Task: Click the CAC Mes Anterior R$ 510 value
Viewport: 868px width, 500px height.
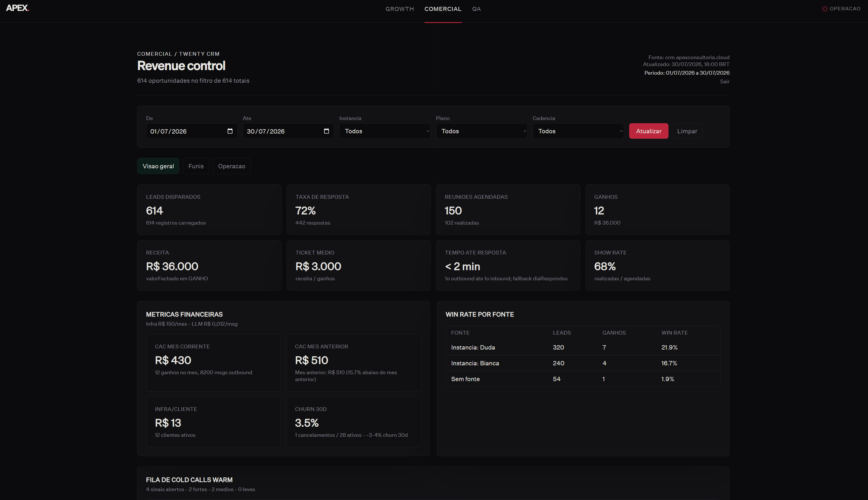Action: coord(312,360)
